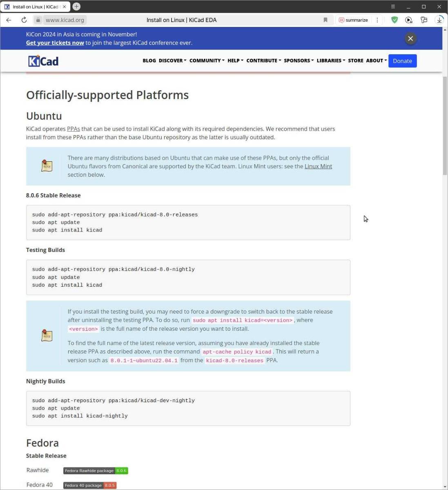Click the Officially-supported Platforms heading
This screenshot has width=448, height=490.
pos(107,95)
